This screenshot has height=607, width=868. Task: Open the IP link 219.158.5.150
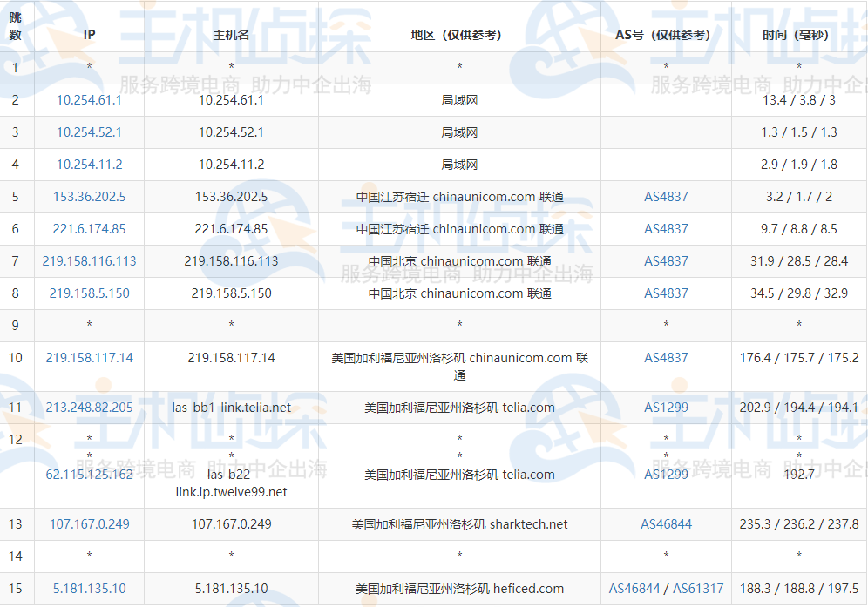pyautogui.click(x=87, y=293)
